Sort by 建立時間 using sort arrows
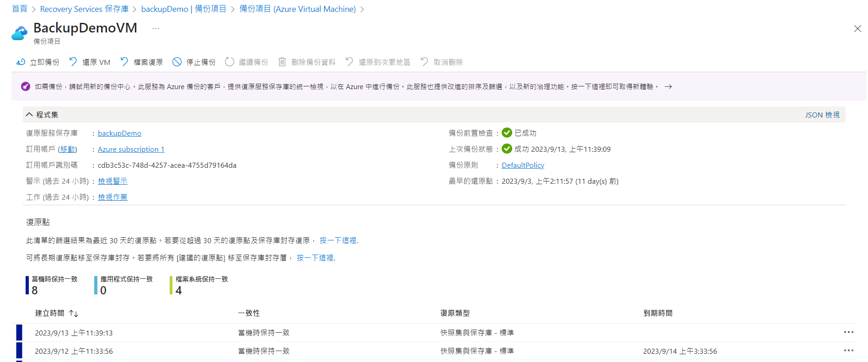 coord(74,314)
